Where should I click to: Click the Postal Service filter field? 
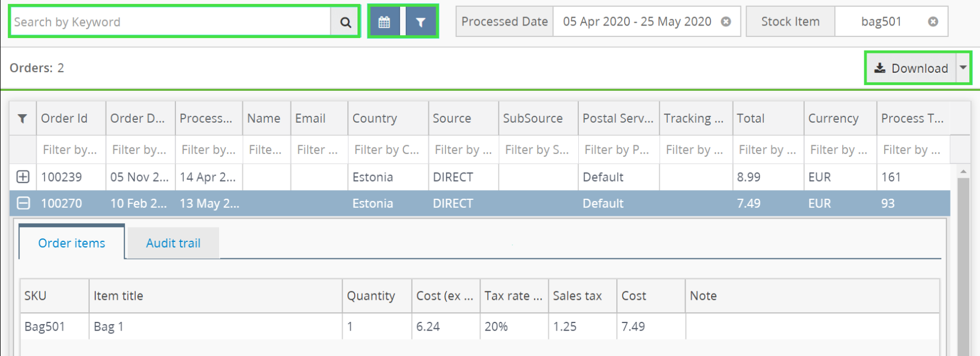(619, 149)
